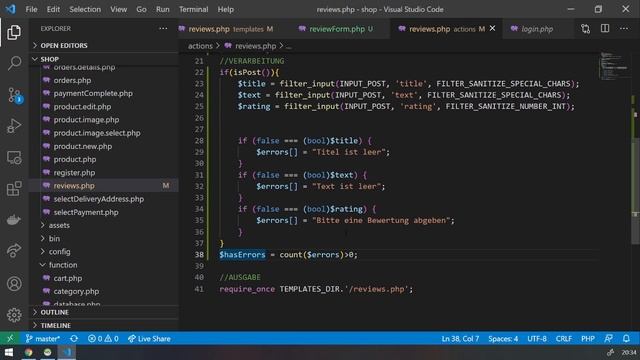Open the Live Share activity bar icon
This screenshot has width=640, height=360.
point(14,250)
